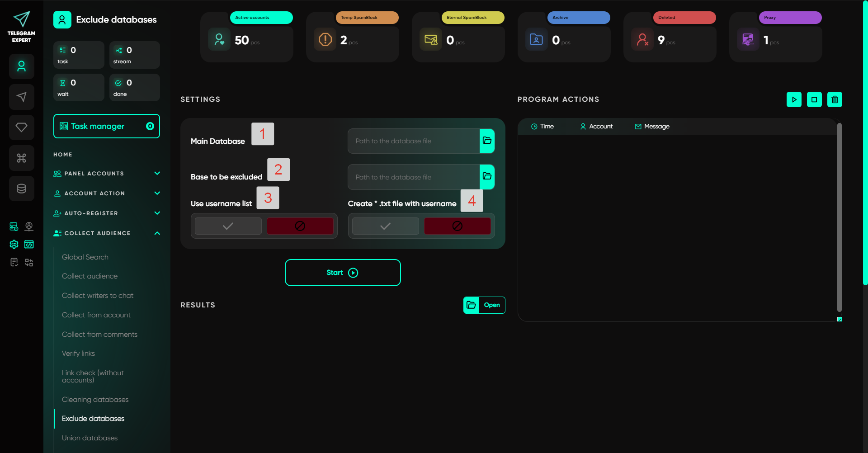Screen dimensions: 868x453
Task: Click the Program Actions log scrollbar
Action: tap(839, 217)
